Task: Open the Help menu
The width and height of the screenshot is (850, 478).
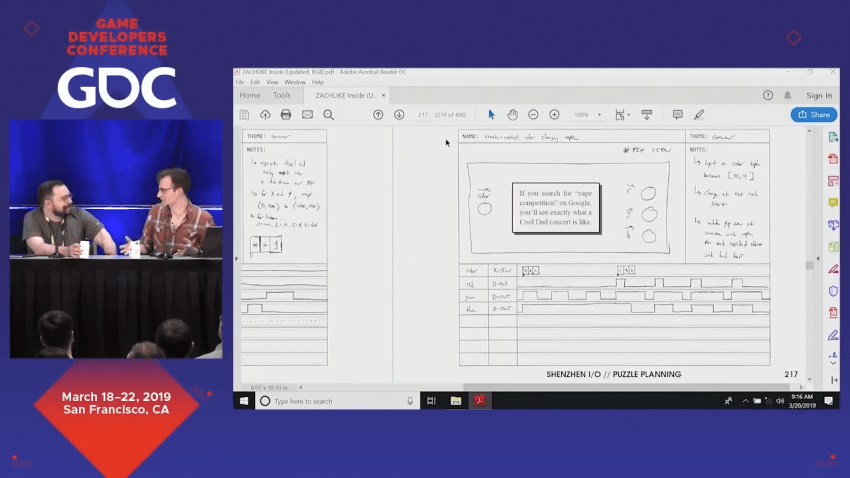Action: coord(318,82)
